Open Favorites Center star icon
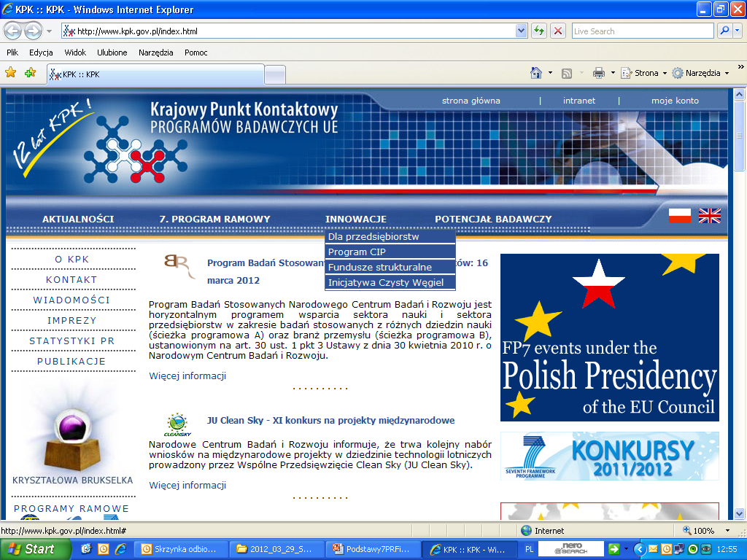The image size is (747, 560). coord(10,73)
